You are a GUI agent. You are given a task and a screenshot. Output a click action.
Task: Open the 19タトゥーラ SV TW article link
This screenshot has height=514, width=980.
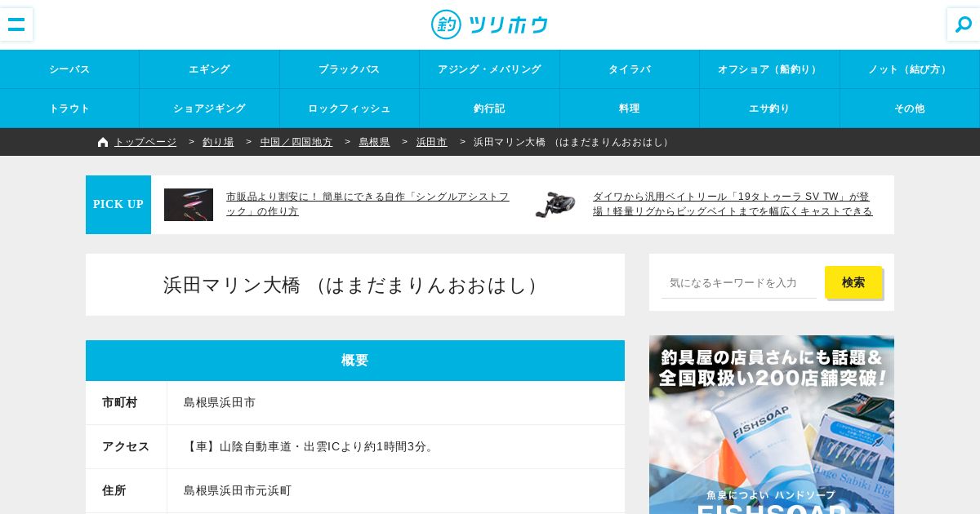733,204
